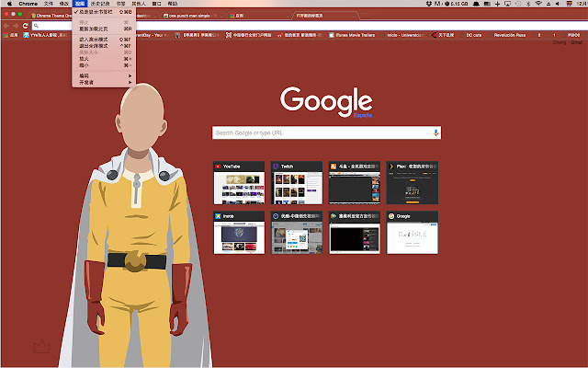Click the hat-shaped menu bar icon

click(476, 4)
